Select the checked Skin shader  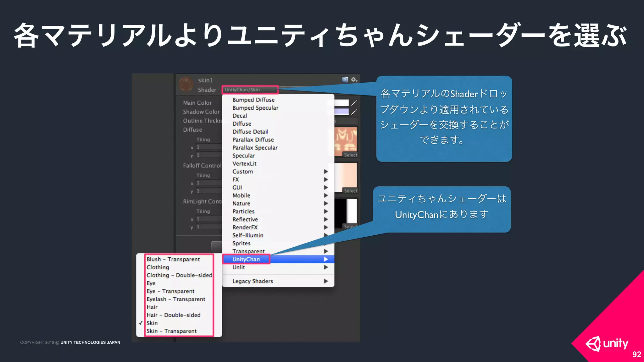click(179, 323)
